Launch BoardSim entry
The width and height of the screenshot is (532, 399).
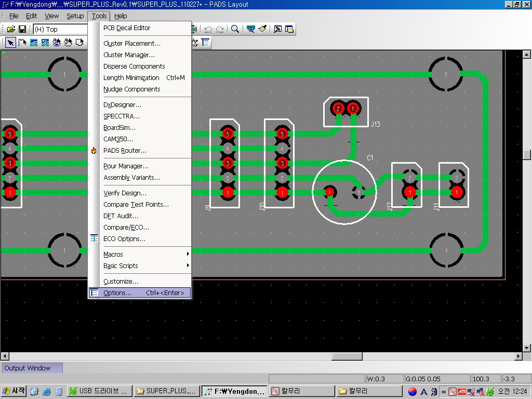point(140,128)
